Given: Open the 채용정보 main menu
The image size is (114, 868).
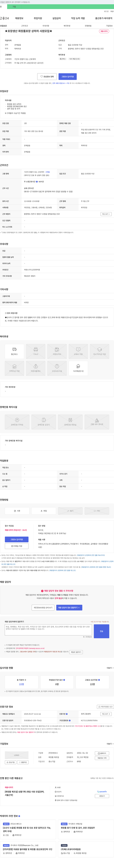Looking at the screenshot, I should point(19,18).
